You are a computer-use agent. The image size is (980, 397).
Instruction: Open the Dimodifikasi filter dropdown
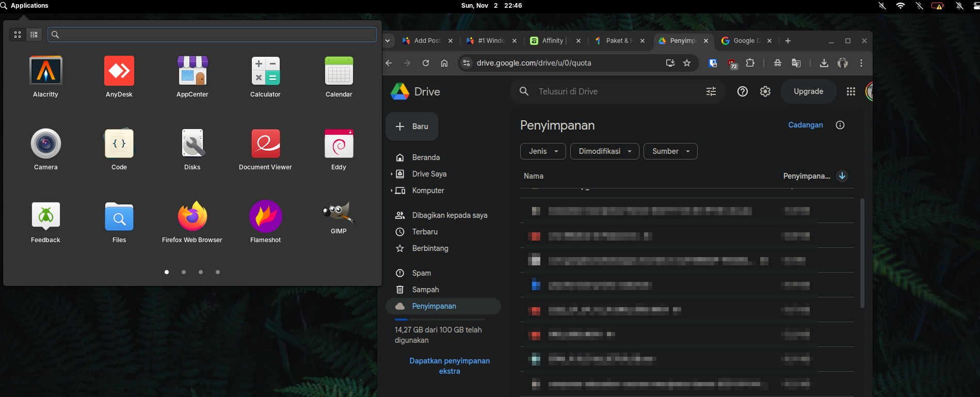point(604,151)
